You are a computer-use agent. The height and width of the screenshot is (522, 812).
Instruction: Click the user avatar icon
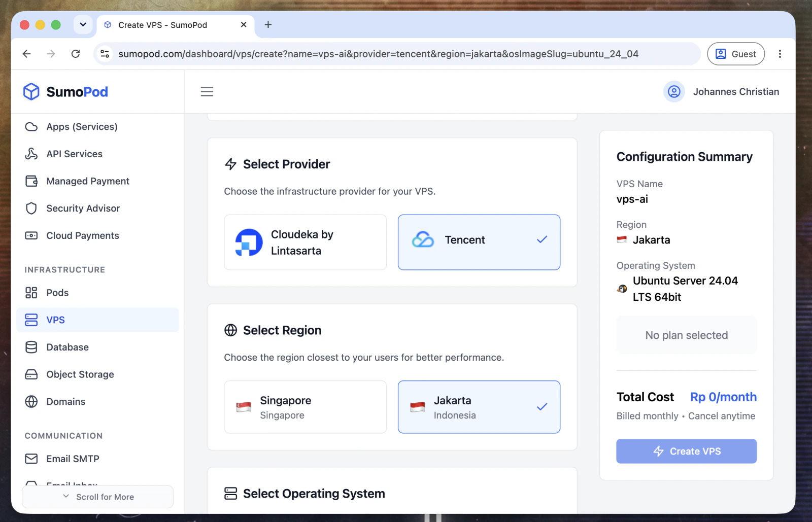[674, 92]
